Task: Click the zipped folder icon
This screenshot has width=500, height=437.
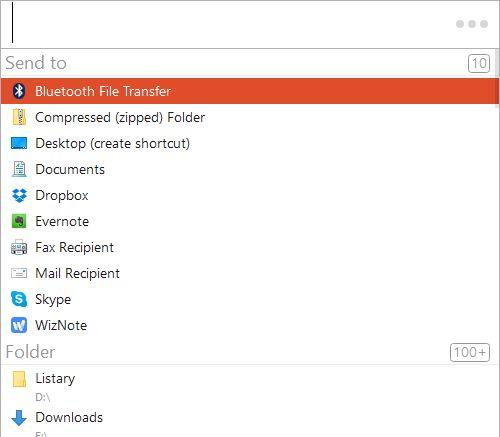Action: tap(19, 117)
